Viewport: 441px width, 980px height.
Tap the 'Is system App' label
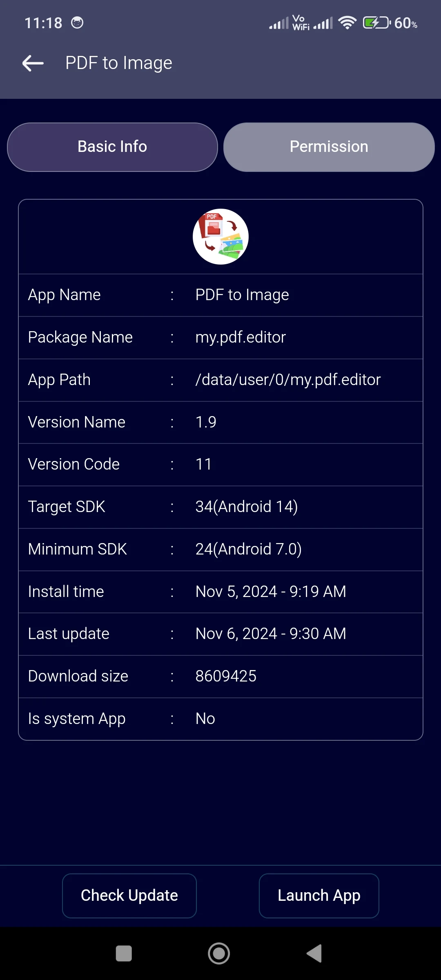coord(77,719)
